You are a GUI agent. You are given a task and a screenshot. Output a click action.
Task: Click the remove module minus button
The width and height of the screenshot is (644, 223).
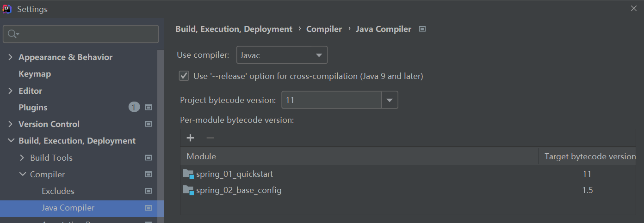coord(210,138)
